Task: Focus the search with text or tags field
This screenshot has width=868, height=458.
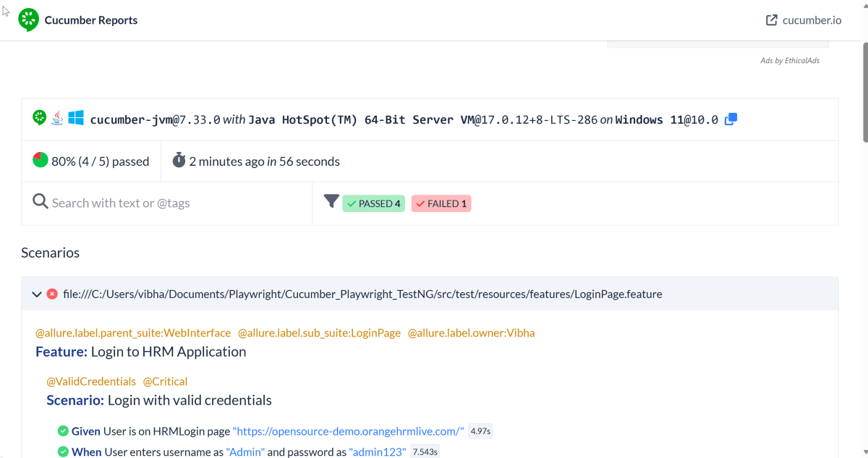Action: pyautogui.click(x=174, y=203)
